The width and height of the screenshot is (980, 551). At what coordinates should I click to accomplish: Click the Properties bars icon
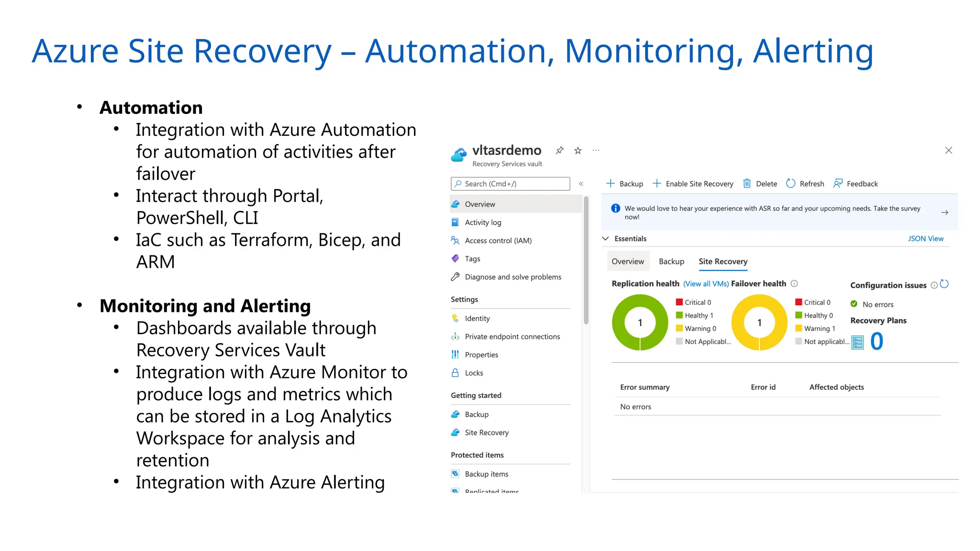coord(455,354)
